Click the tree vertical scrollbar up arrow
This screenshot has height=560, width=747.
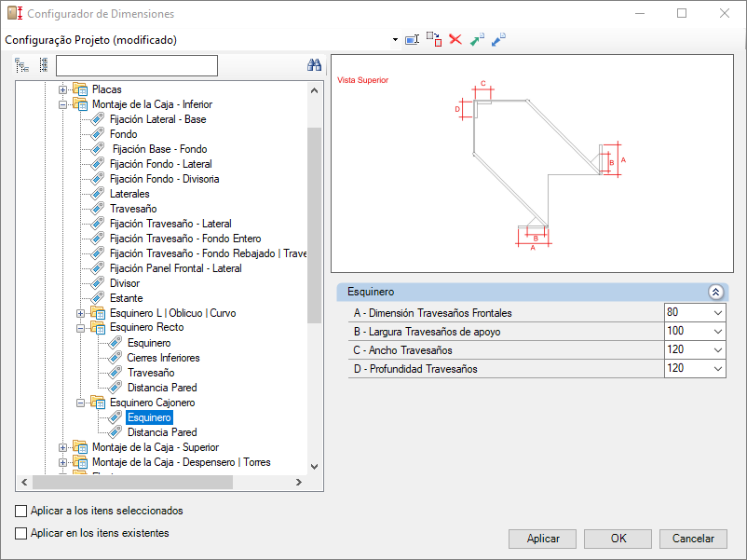pos(315,90)
